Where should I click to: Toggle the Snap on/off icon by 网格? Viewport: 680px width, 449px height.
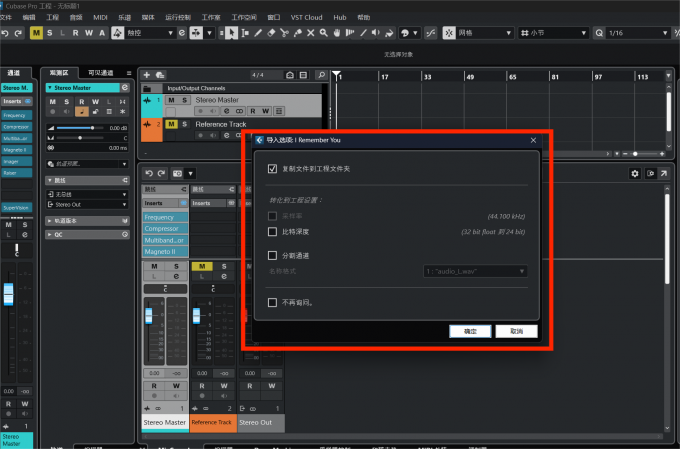point(449,33)
